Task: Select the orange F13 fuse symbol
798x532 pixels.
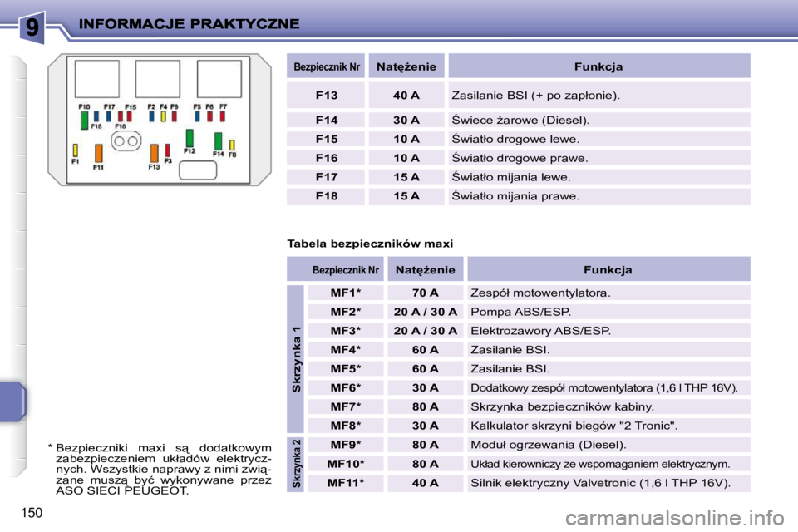Action: (x=155, y=153)
